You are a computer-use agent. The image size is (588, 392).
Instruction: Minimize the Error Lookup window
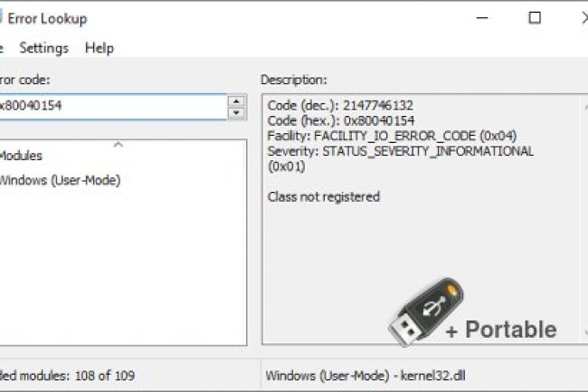493,18
